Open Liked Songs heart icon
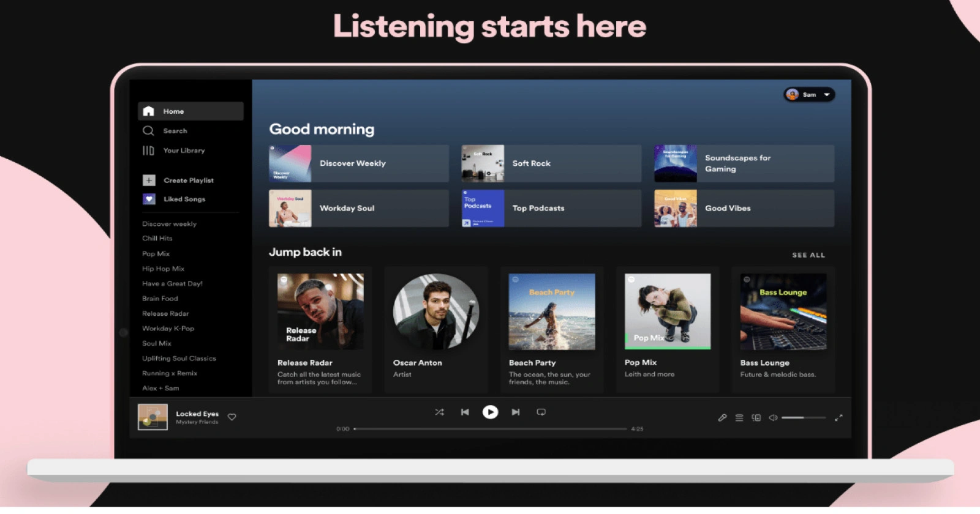 pos(149,199)
